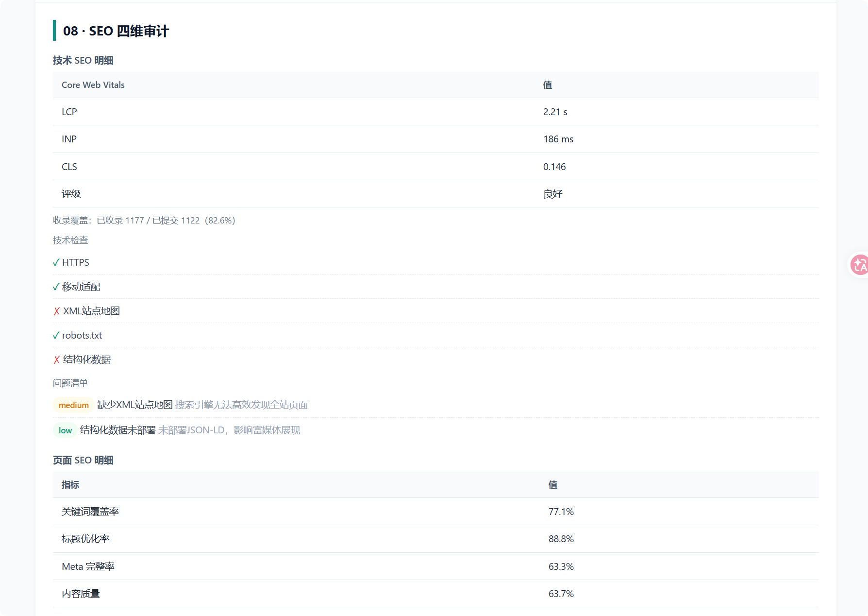Click the 收录覆盖 summary line
Image resolution: width=868 pixels, height=616 pixels.
click(x=144, y=221)
